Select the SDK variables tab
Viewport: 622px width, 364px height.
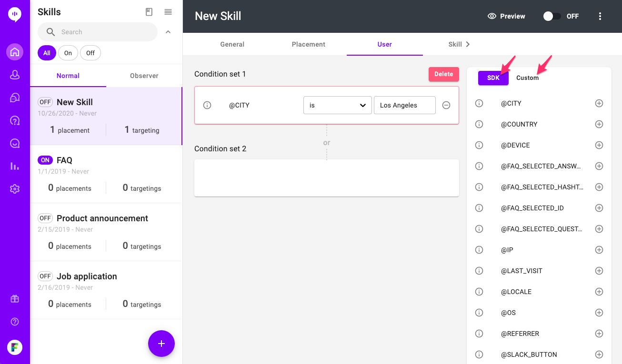click(x=493, y=78)
